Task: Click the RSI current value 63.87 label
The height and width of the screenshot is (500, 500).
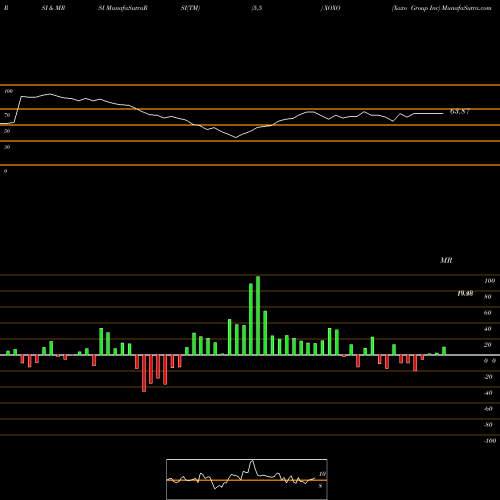Action: tap(460, 111)
